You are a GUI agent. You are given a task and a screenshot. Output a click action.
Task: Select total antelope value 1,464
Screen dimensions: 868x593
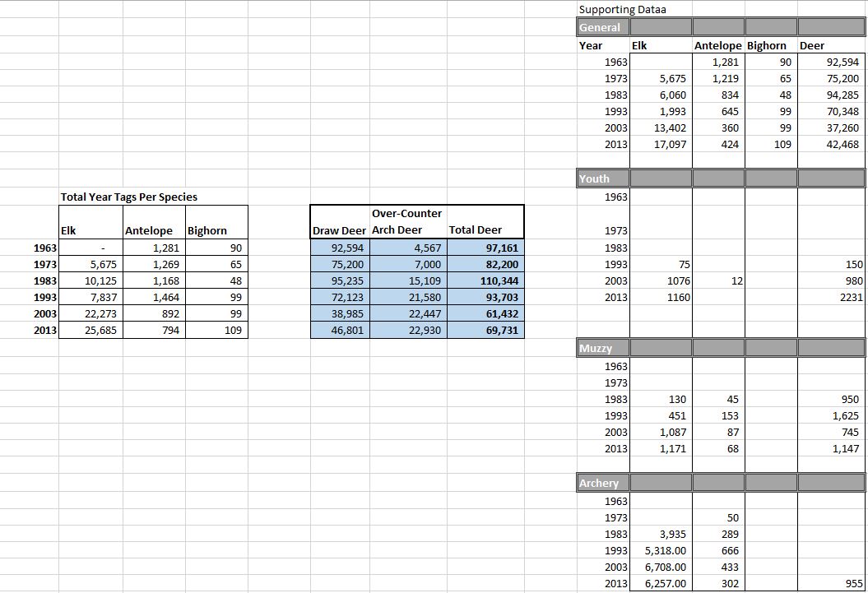click(x=154, y=298)
